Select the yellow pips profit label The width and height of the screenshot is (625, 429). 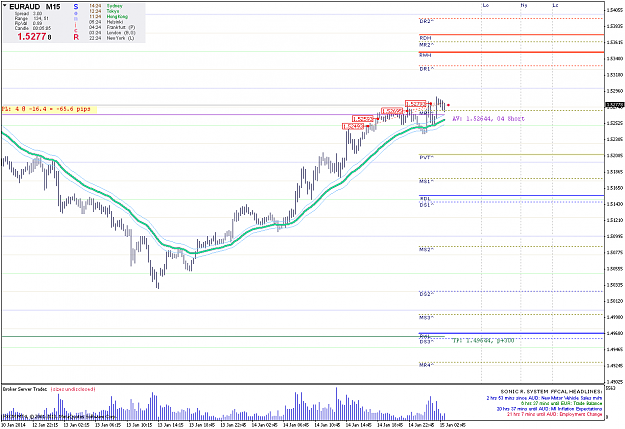(x=49, y=109)
